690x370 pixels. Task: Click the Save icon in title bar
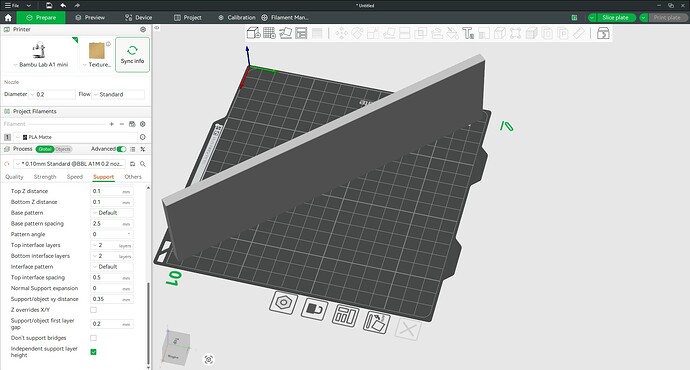[49, 5]
